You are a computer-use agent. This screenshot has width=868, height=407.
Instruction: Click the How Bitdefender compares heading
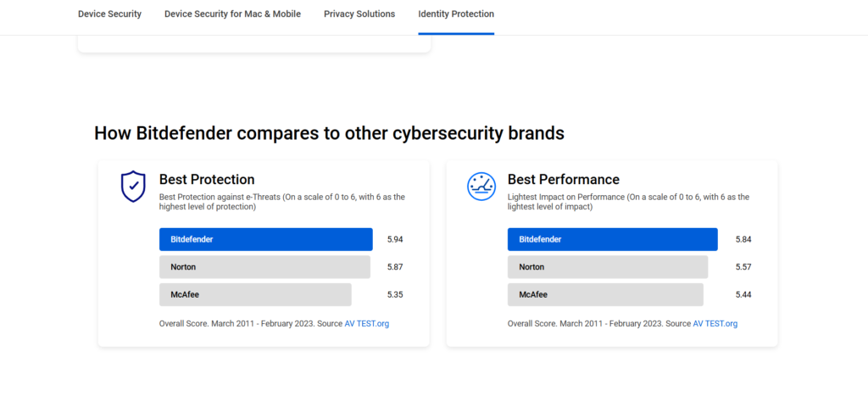point(330,133)
